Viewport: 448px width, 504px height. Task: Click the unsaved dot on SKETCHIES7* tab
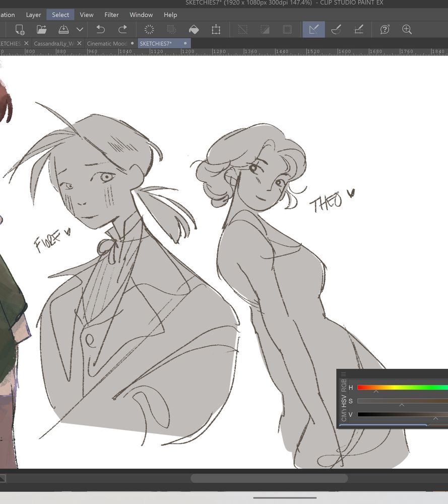[185, 43]
